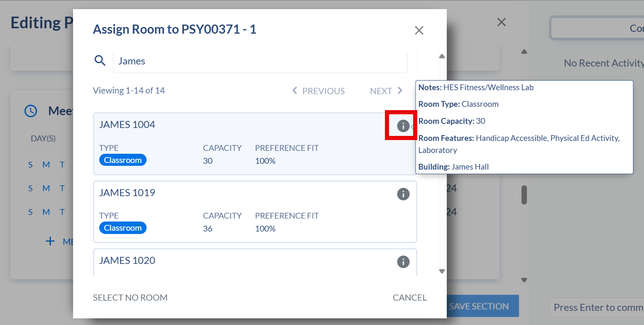Click the info icon for JAMES 1004
Screen dimensions: 644x325
point(403,126)
